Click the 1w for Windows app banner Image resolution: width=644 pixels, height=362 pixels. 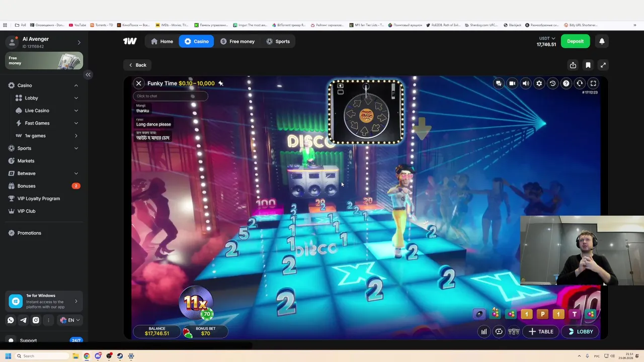[44, 301]
